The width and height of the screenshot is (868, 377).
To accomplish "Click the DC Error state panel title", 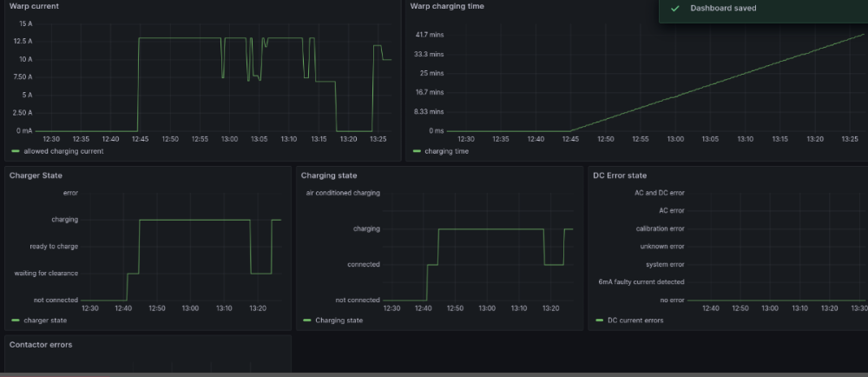I will coord(620,175).
